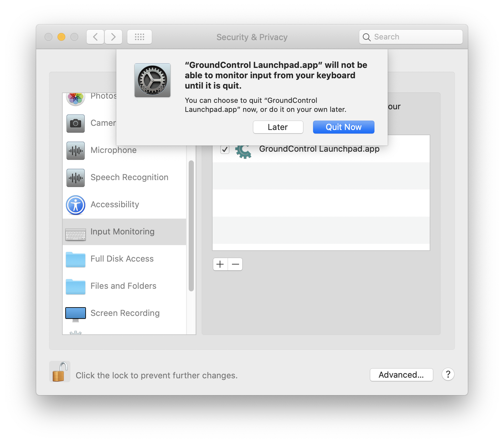Open the Advanced… settings
The width and height of the screenshot is (504, 443).
(401, 375)
